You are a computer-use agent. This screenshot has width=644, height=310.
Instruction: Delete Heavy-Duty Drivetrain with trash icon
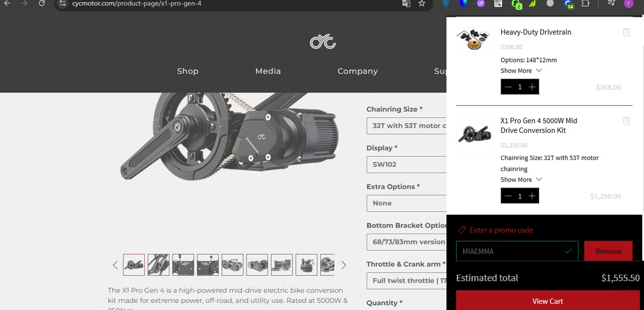626,32
